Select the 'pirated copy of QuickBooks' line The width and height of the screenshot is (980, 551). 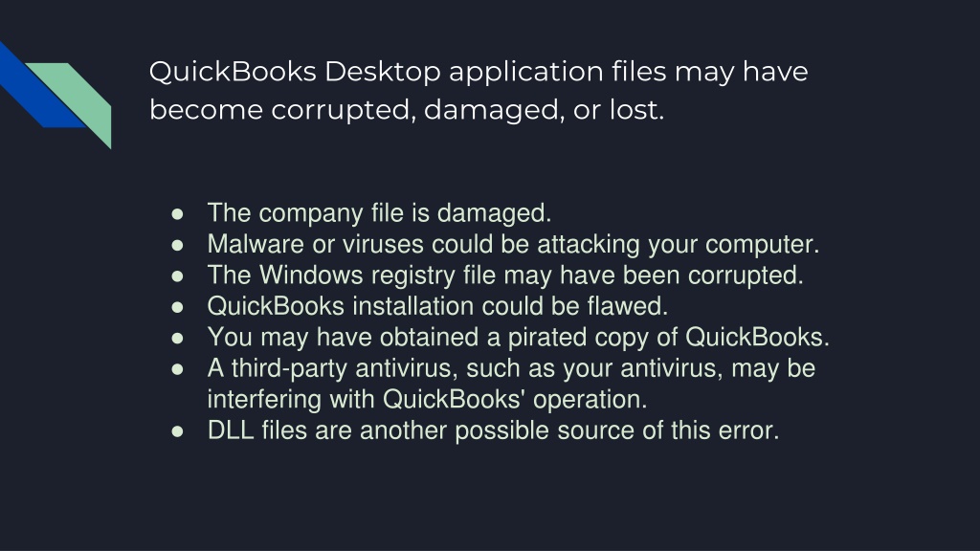[x=518, y=338]
